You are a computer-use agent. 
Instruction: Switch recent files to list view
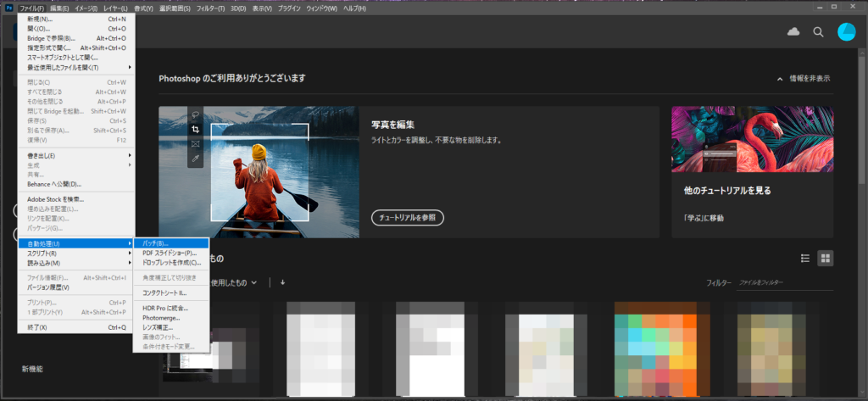coord(805,258)
